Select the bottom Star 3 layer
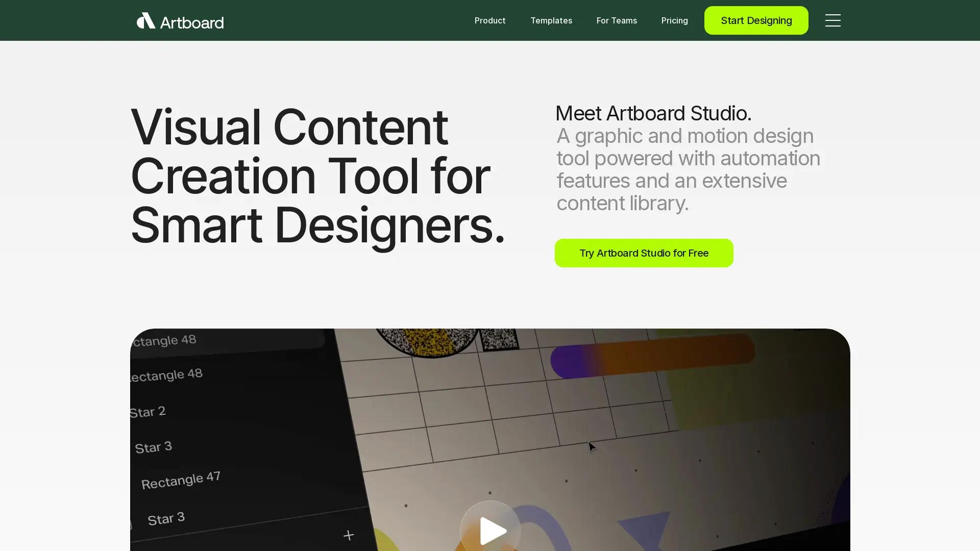The image size is (980, 551). tap(166, 517)
